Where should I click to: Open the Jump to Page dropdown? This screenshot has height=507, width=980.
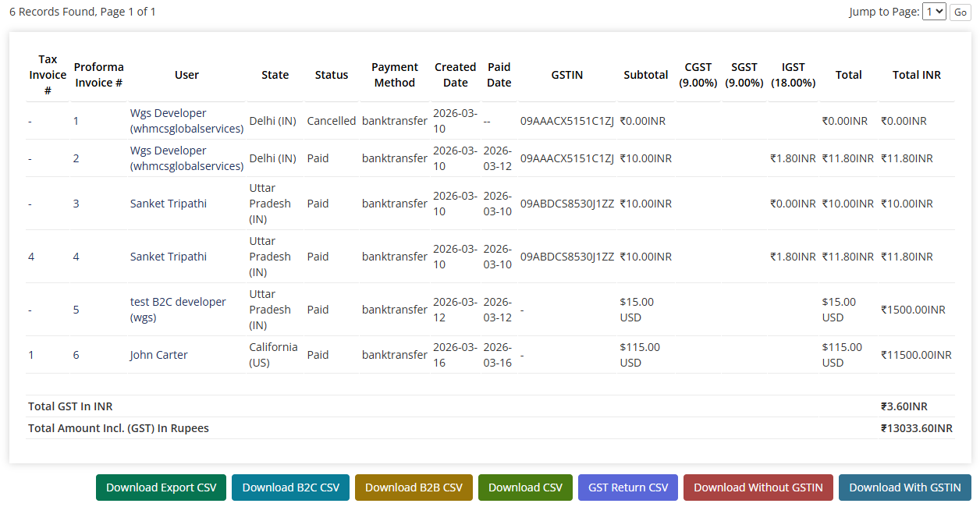[934, 12]
